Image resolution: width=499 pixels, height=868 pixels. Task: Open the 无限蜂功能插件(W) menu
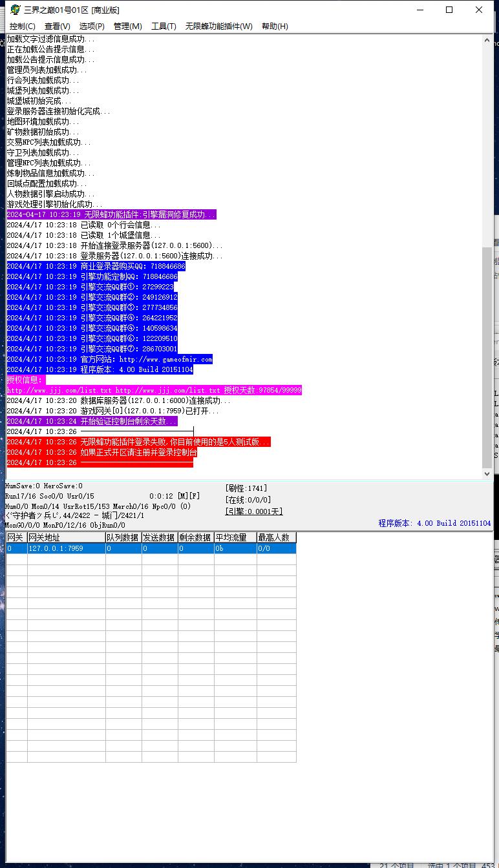pyautogui.click(x=219, y=26)
